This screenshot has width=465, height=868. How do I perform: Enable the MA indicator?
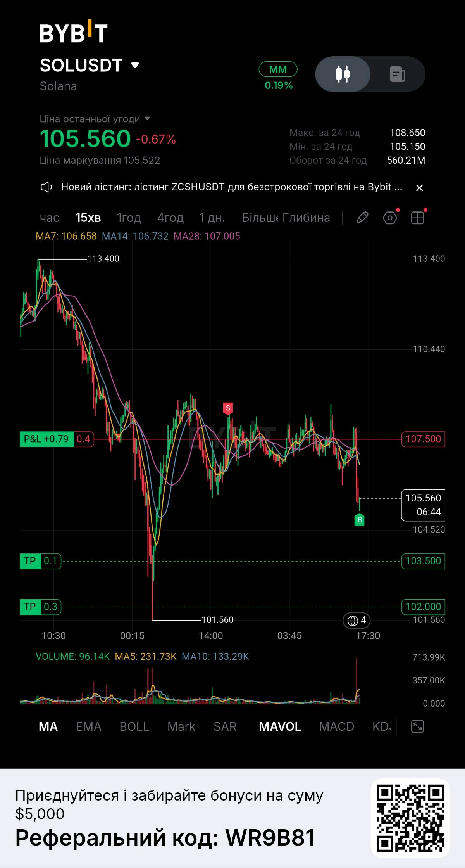tap(48, 726)
